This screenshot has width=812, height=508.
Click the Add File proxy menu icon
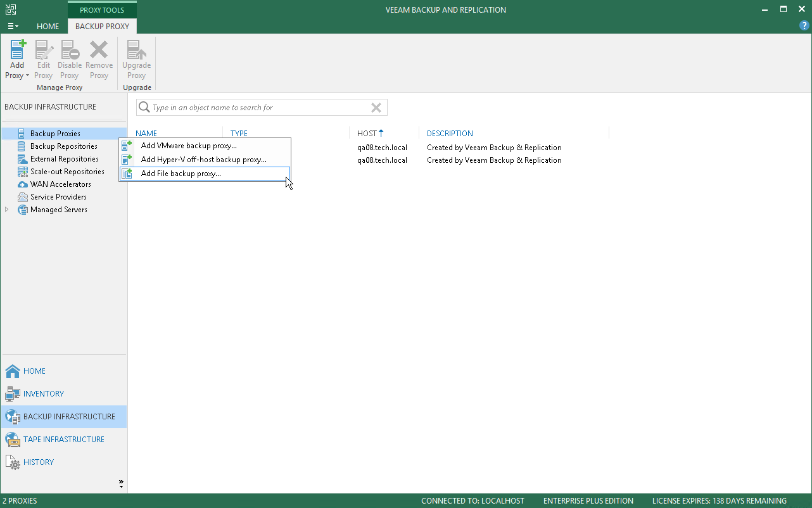(127, 174)
